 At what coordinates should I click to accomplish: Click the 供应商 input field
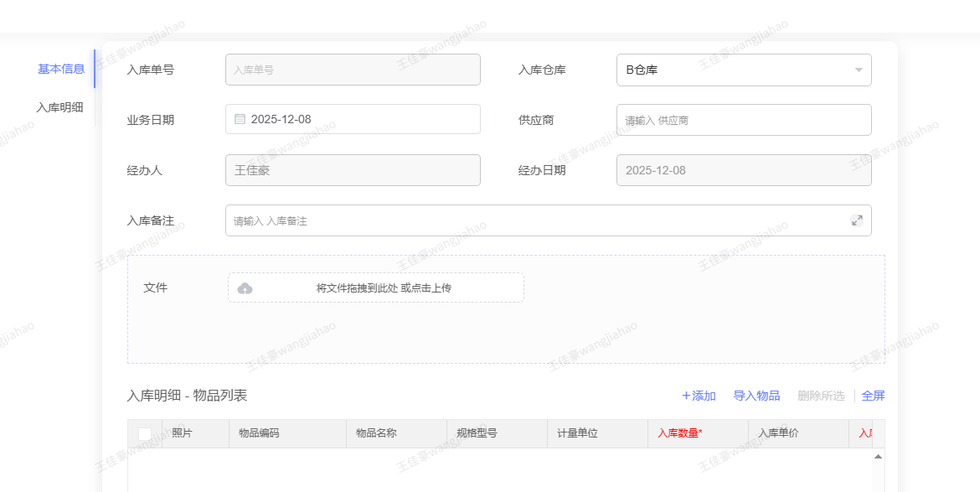point(744,120)
